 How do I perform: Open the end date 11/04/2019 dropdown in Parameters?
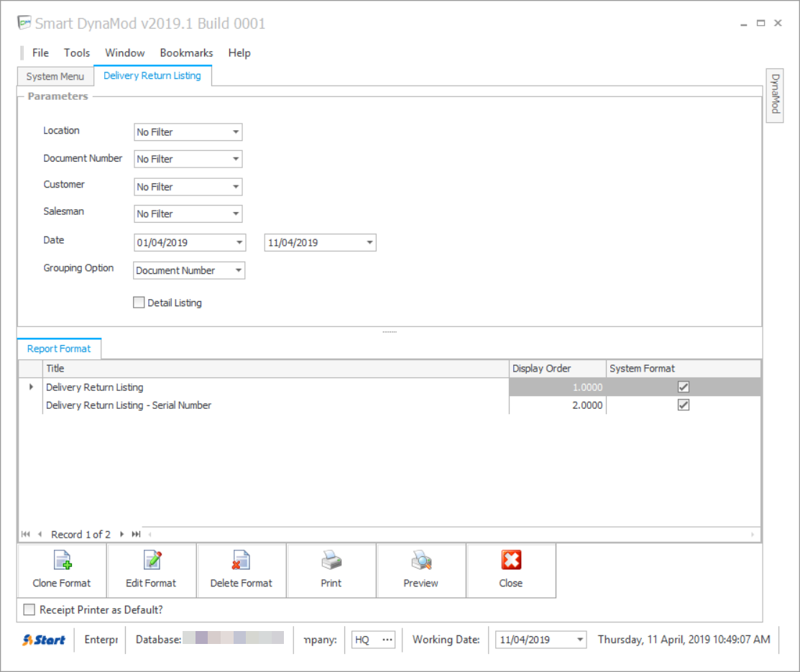coord(370,242)
